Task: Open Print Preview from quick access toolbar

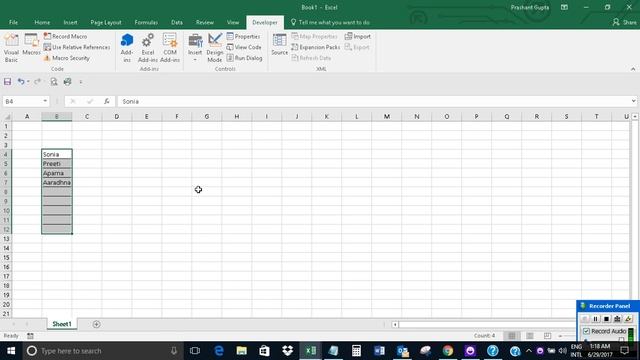Action: pyautogui.click(x=54, y=82)
